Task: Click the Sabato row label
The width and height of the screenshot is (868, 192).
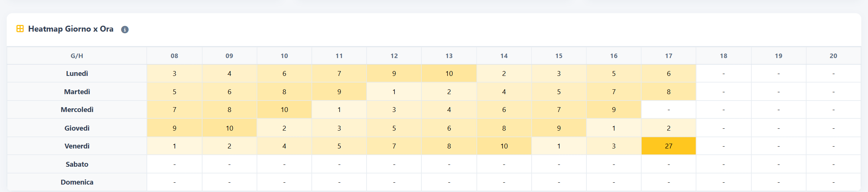Action: (x=77, y=164)
